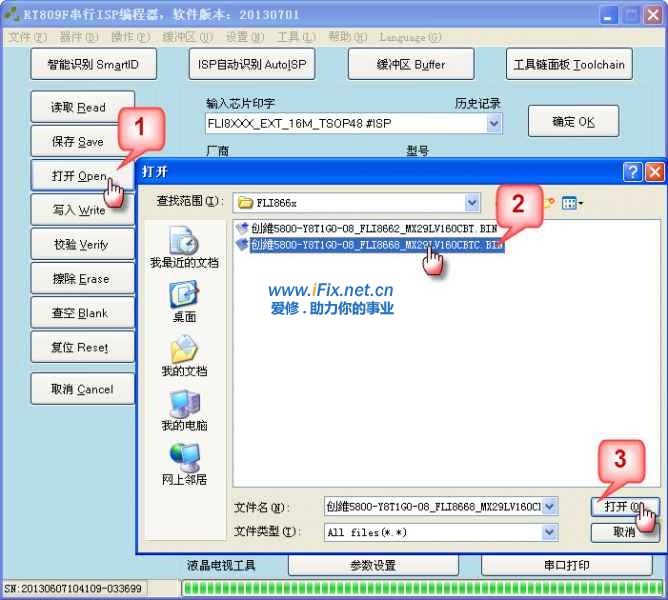The height and width of the screenshot is (600, 668).
Task: Expand the 文件名 filename dropdown arrow
Action: click(550, 506)
